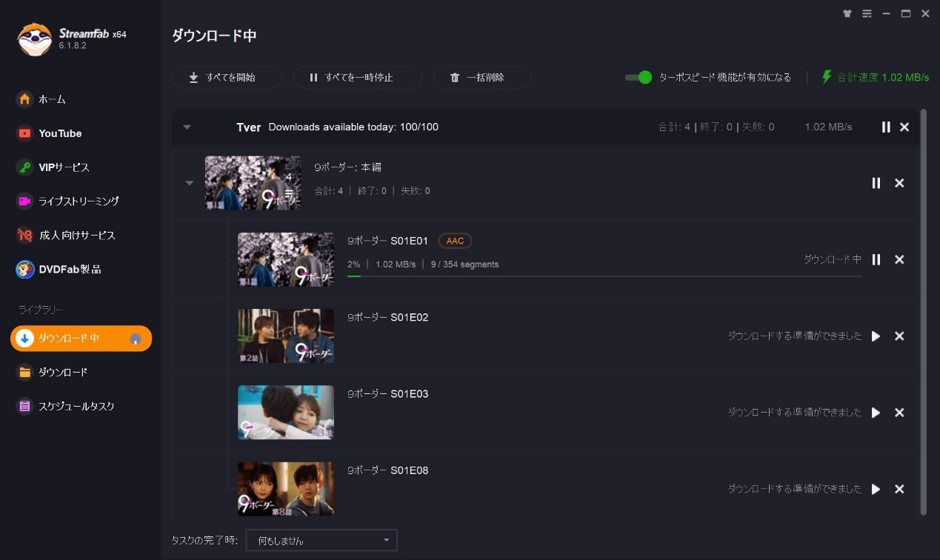Pause the entire Tver download group
Viewport: 940px width, 560px height.
point(886,127)
